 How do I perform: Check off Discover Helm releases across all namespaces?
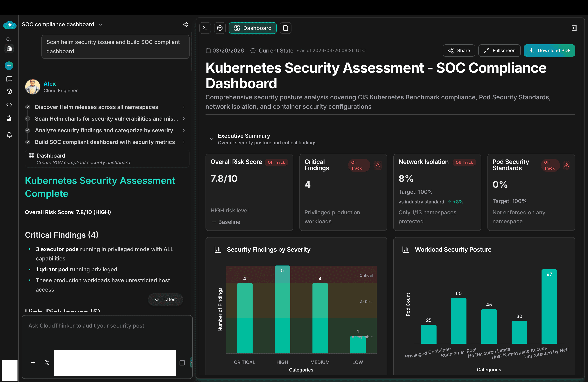pos(27,107)
